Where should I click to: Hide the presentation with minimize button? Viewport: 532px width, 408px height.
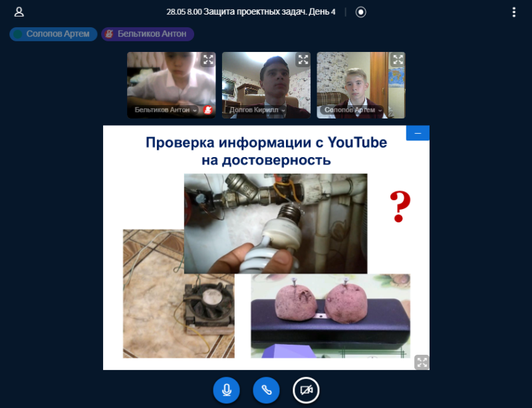pos(418,133)
